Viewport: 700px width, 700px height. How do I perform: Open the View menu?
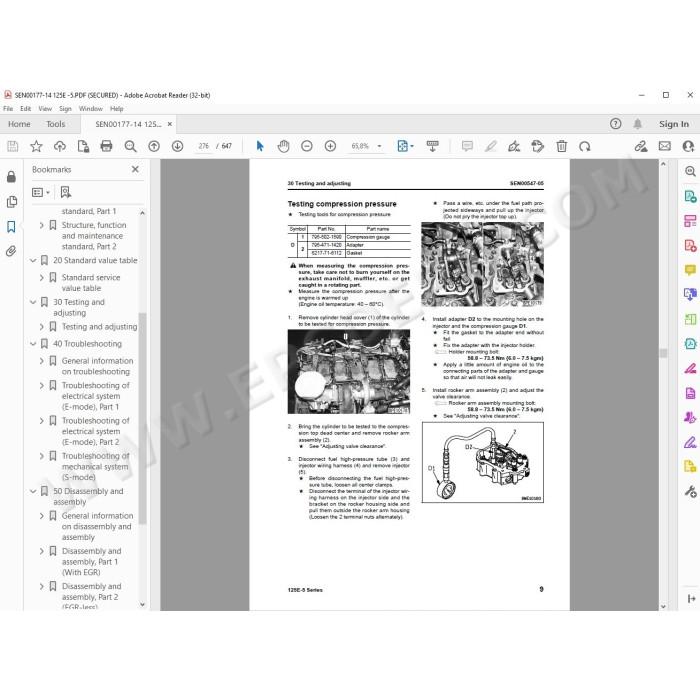(x=45, y=108)
